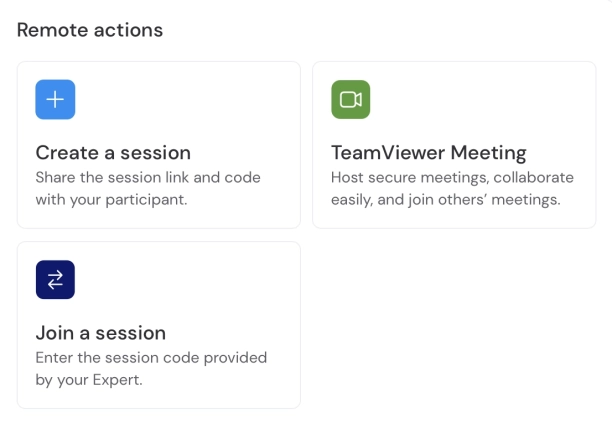Click "by your Expert." text line

87,378
